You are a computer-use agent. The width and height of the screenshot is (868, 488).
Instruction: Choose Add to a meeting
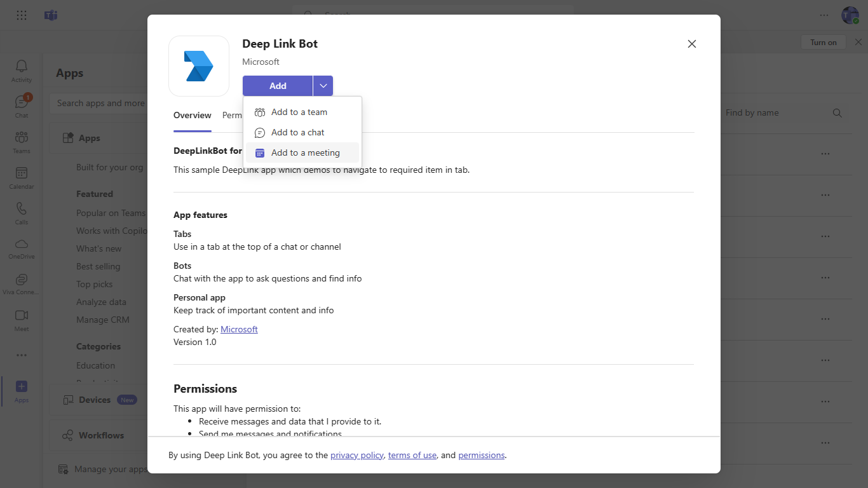coord(302,153)
